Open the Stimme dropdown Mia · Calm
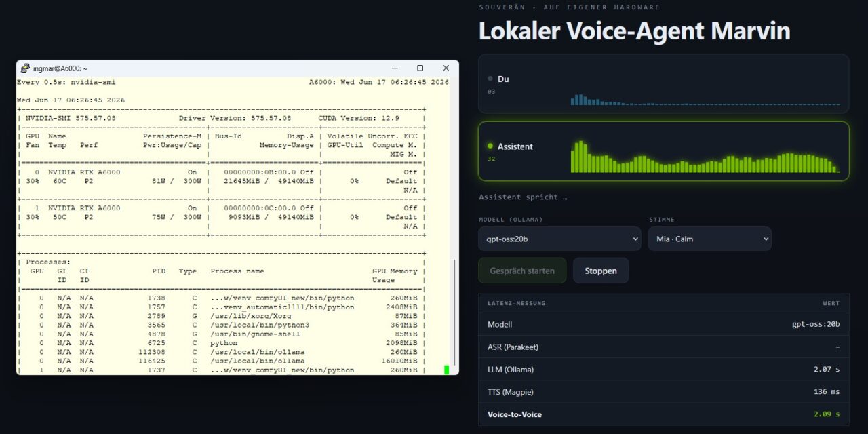 pos(709,239)
